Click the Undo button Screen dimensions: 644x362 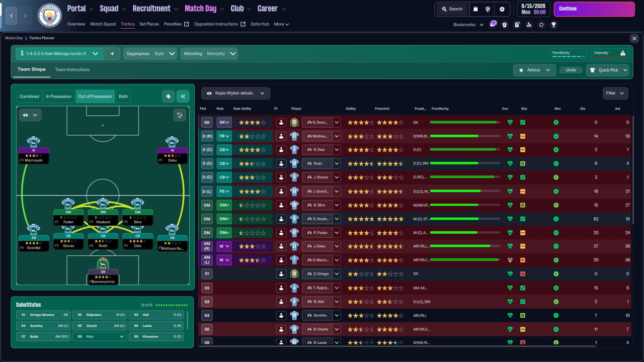pos(571,70)
